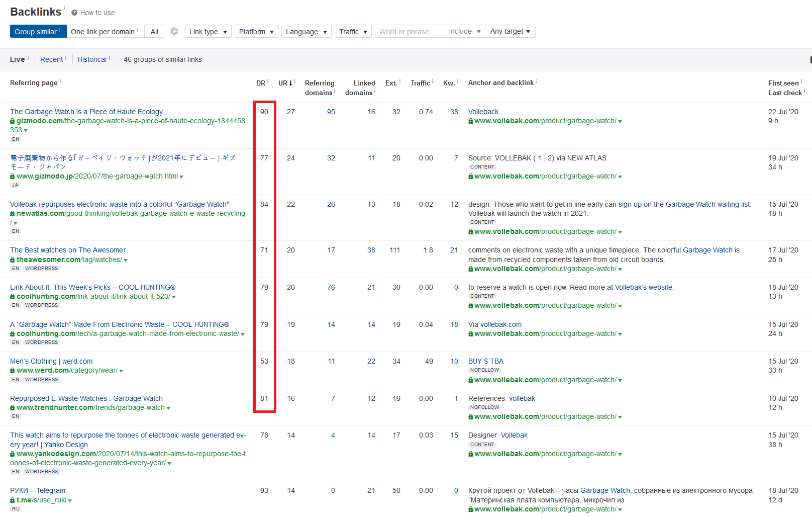Screen dimensions: 812x517
Task: Open the Link type dropdown
Action: tap(208, 31)
